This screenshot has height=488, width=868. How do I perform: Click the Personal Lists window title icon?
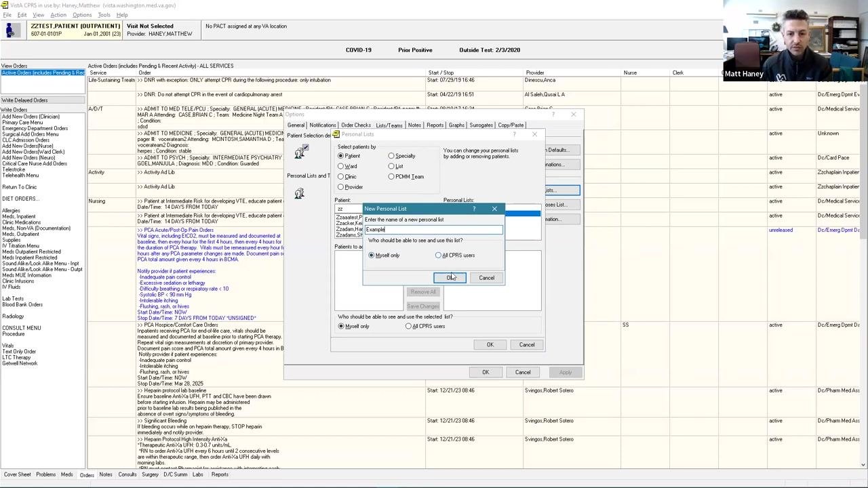pyautogui.click(x=336, y=134)
